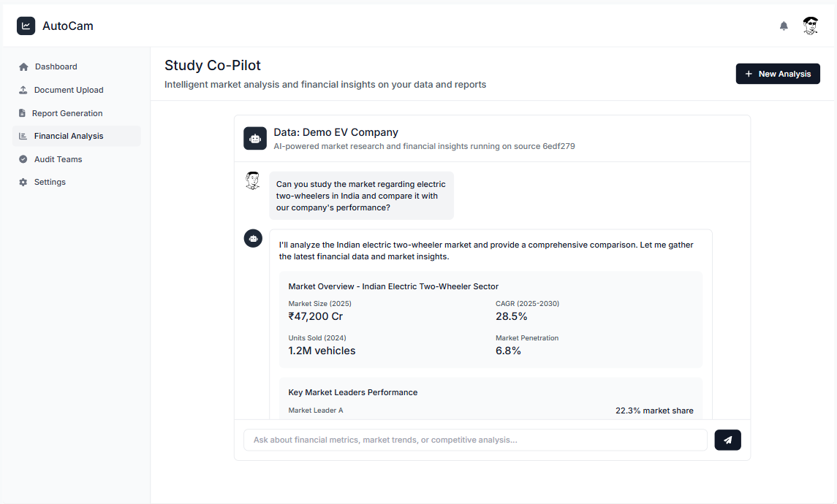Click the Settings gear icon
This screenshot has height=504, width=837.
(x=23, y=182)
